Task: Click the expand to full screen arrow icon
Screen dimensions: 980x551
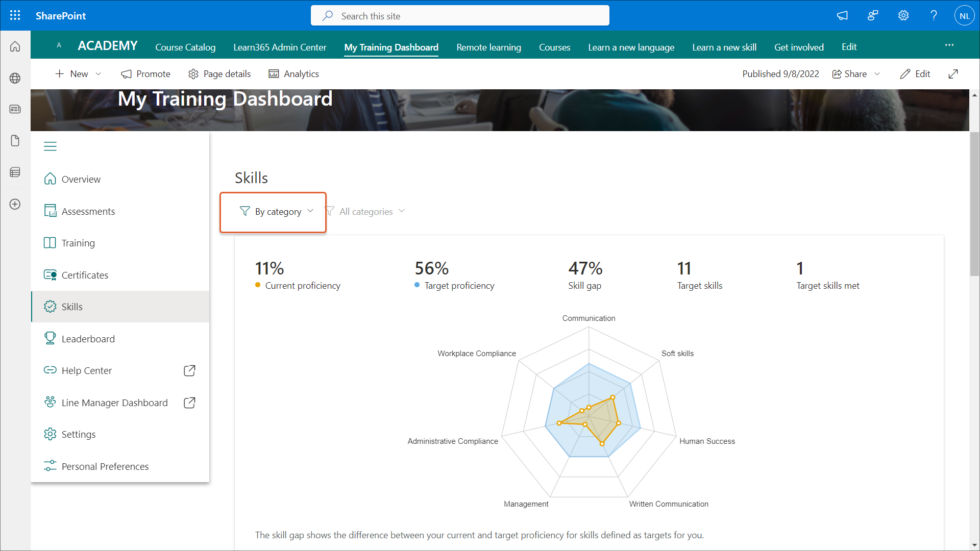Action: point(953,74)
